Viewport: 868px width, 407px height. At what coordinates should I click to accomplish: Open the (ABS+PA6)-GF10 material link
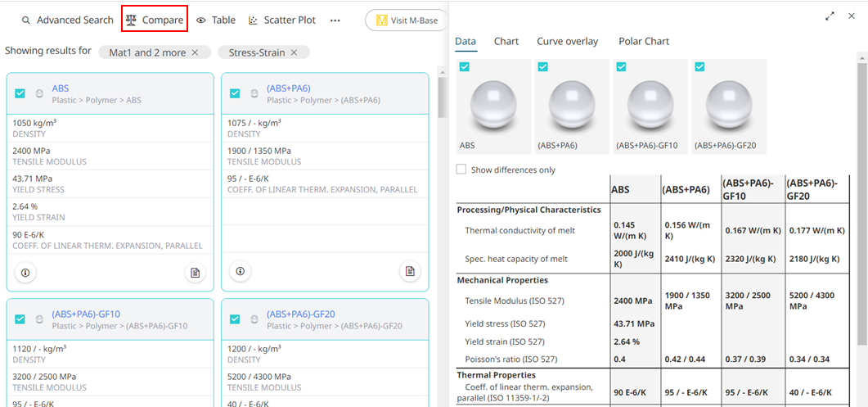pos(86,314)
